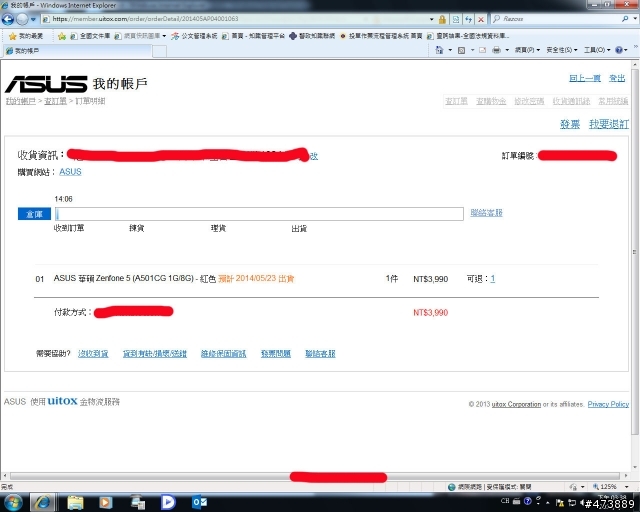Viewport: 640px width, 512px height.
Task: Click the red Stop loading icon
Action: pos(481,19)
